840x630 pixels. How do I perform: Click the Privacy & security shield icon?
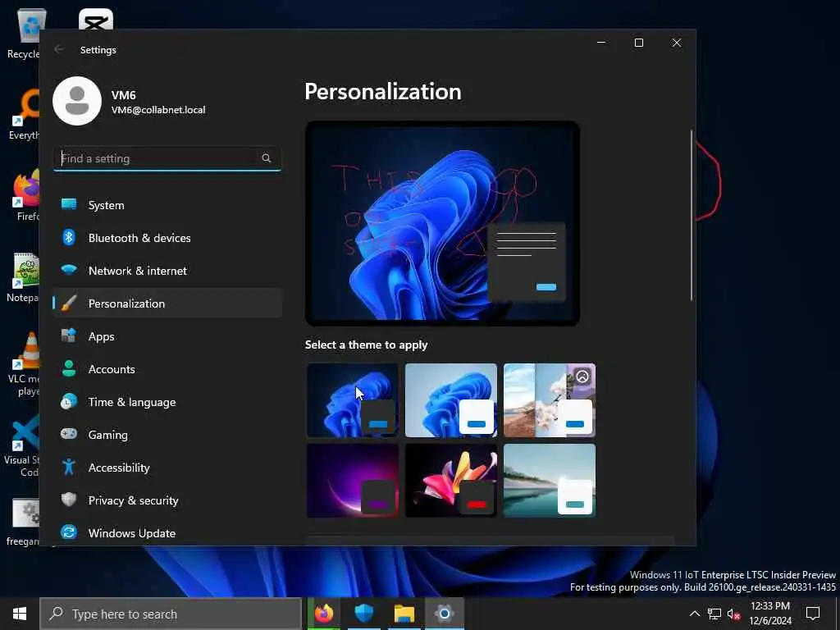[69, 500]
